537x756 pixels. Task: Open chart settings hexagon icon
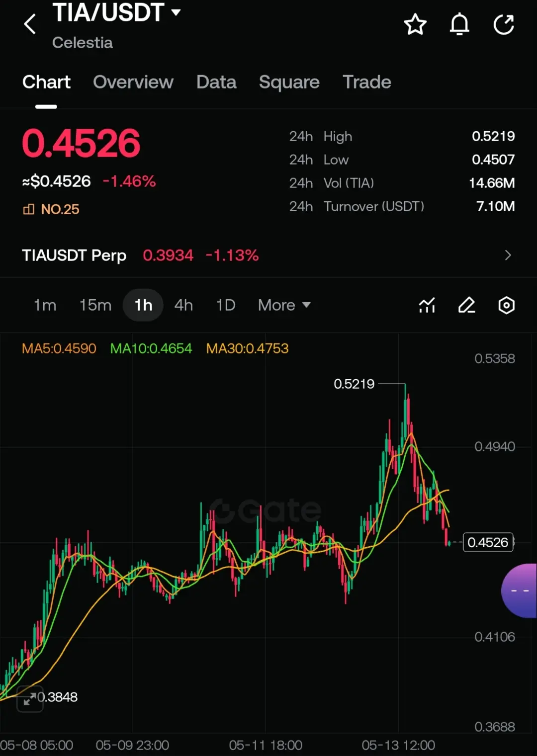click(x=506, y=305)
